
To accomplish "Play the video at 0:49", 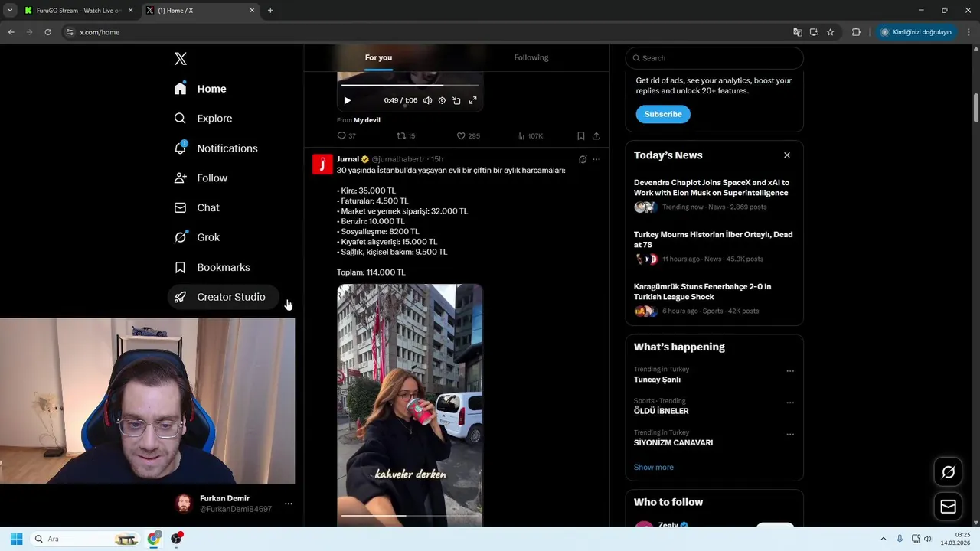I will click(x=347, y=100).
